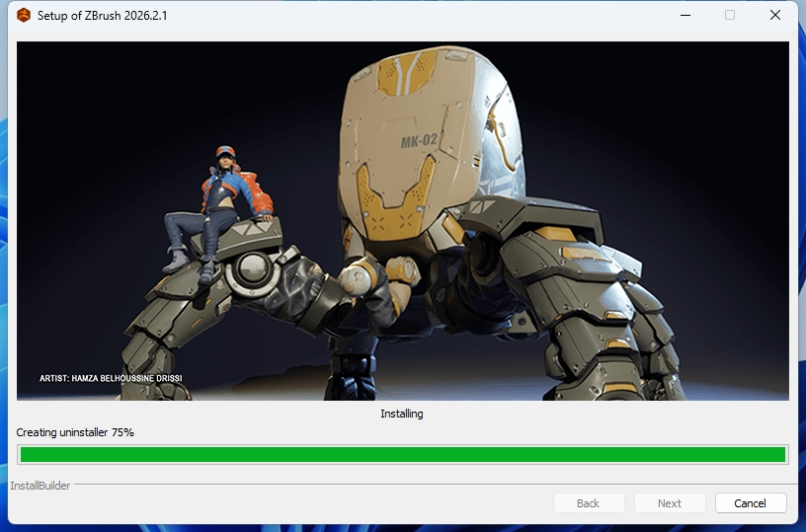Click the green installation progress bar
806x532 pixels.
[x=402, y=454]
